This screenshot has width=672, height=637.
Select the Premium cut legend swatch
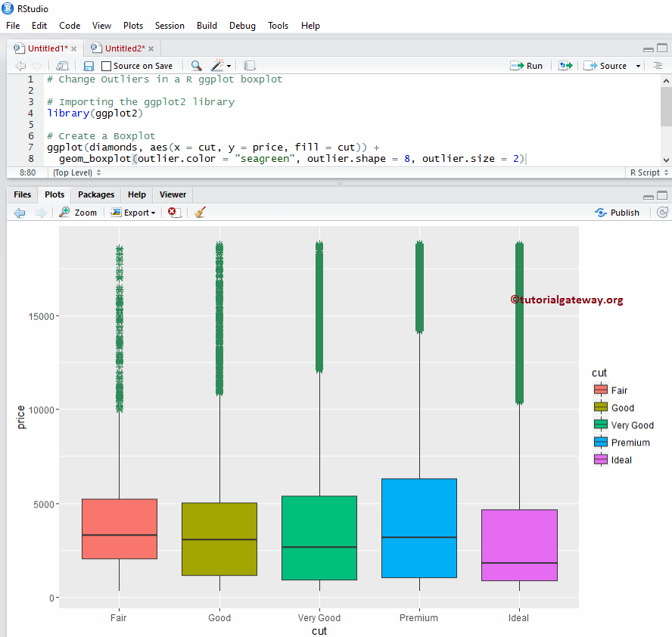coord(600,442)
